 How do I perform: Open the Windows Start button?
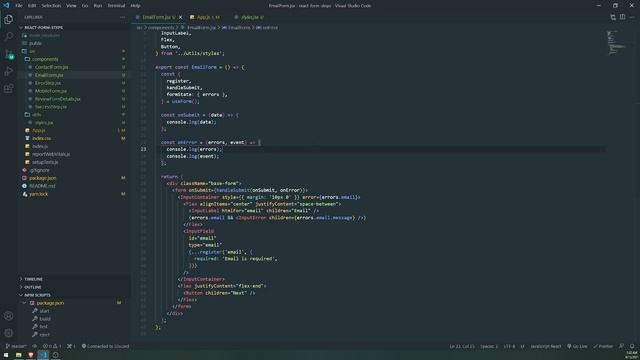click(6, 355)
